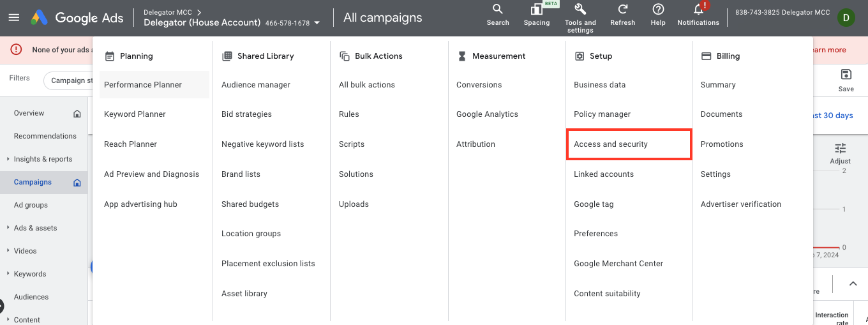Open Preferences under Setup
The height and width of the screenshot is (325, 868).
(595, 234)
